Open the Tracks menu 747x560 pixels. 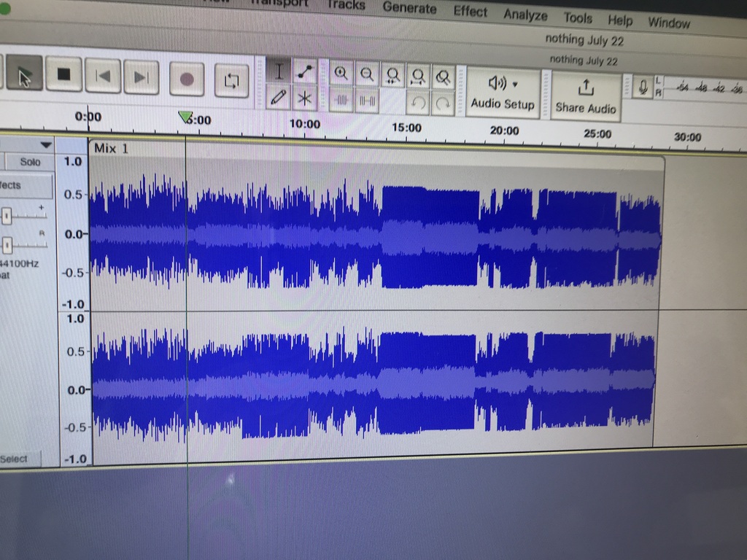click(x=346, y=5)
